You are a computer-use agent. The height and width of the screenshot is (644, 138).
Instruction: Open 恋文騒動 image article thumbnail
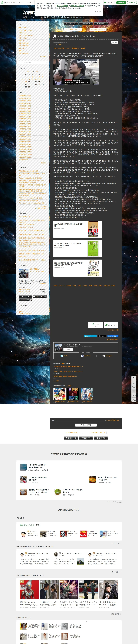pos(60,394)
